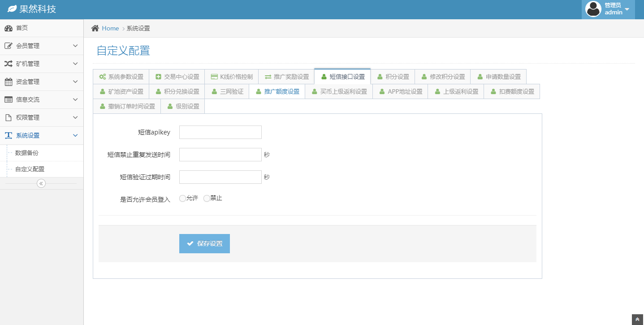Click the file icon beside 权限管理
644x325 pixels.
click(x=8, y=117)
